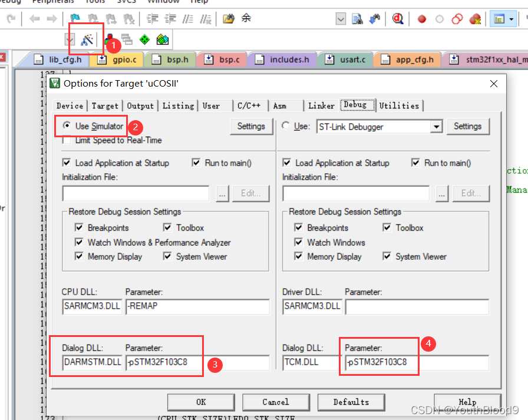Click simulator Initialization File input field
Viewport: 528px width, 420px height.
pyautogui.click(x=136, y=194)
